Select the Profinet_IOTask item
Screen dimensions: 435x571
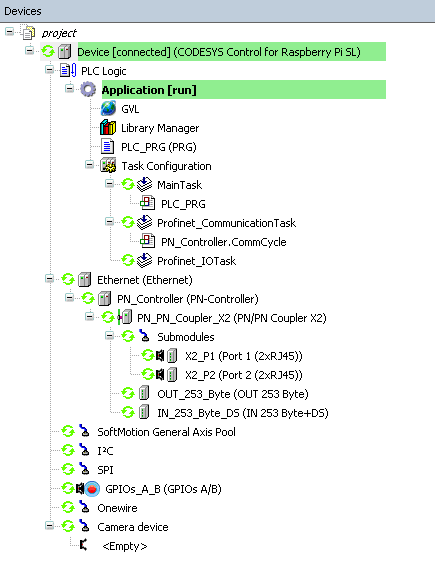(x=197, y=261)
